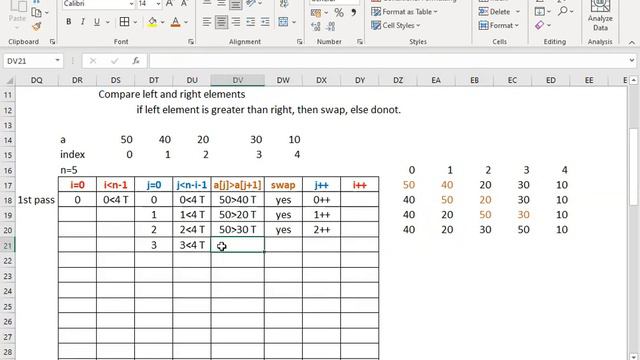Open the Borders dropdown arrow
640x360 pixels.
(x=135, y=22)
